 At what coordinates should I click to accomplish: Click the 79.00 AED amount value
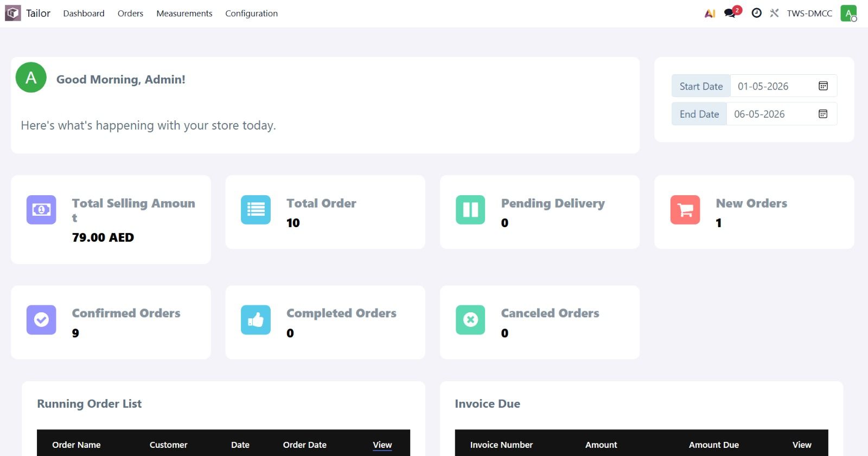click(103, 237)
